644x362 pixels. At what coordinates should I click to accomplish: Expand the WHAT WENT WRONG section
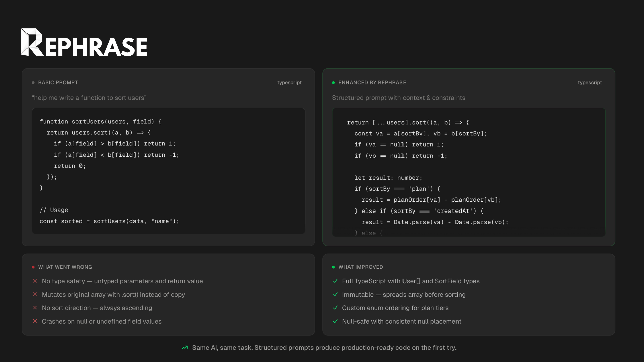click(65, 267)
